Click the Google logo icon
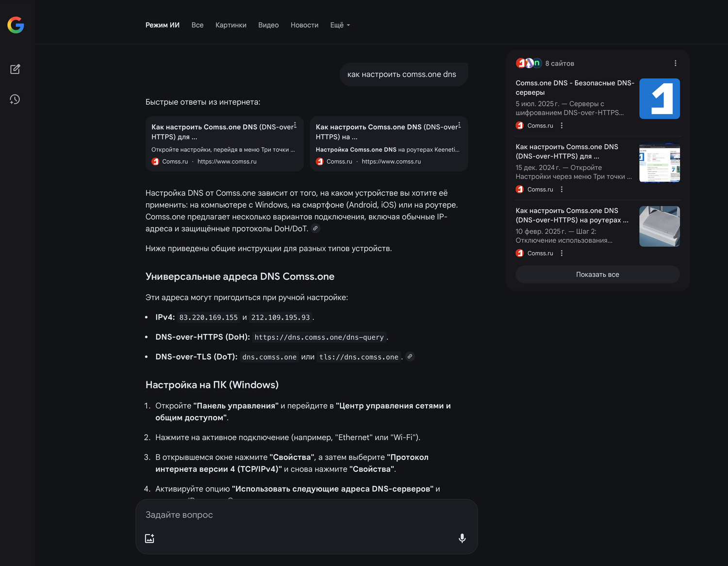 16,25
